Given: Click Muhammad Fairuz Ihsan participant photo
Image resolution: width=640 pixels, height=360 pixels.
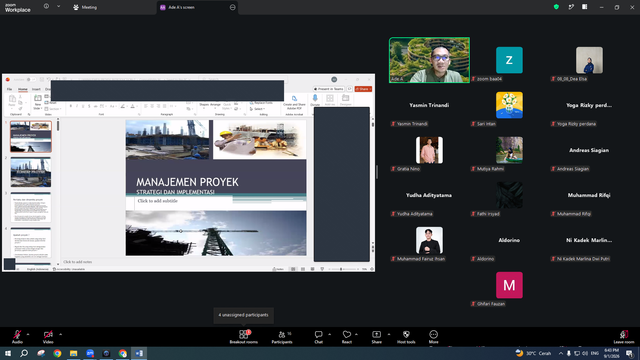Looking at the screenshot, I should point(429,240).
